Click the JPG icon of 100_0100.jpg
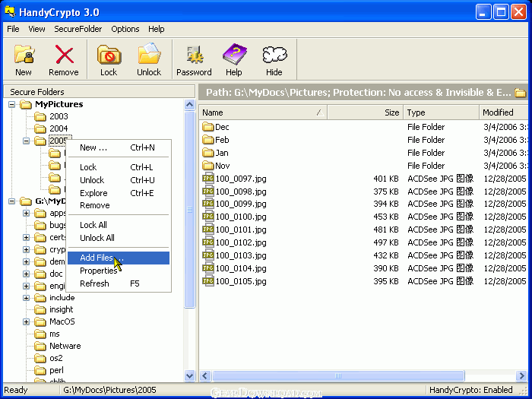The width and height of the screenshot is (532, 399). [208, 217]
